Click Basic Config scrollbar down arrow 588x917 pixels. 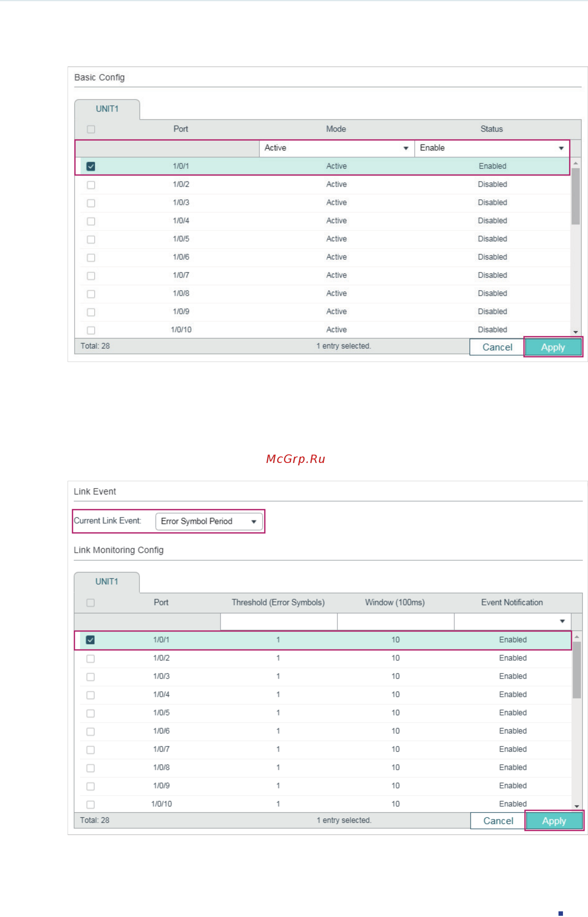575,332
